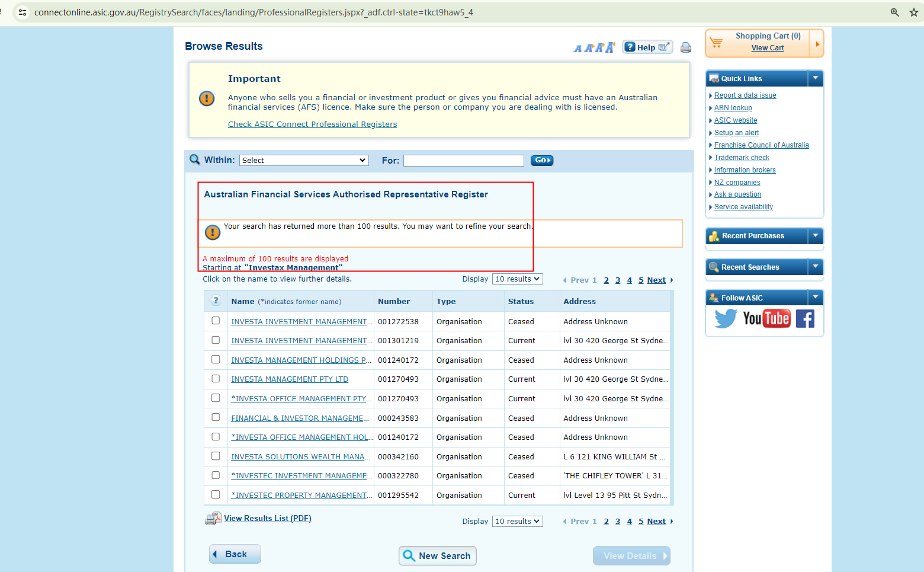The height and width of the screenshot is (572, 924).
Task: Open the Ask a question link
Action: point(737,194)
